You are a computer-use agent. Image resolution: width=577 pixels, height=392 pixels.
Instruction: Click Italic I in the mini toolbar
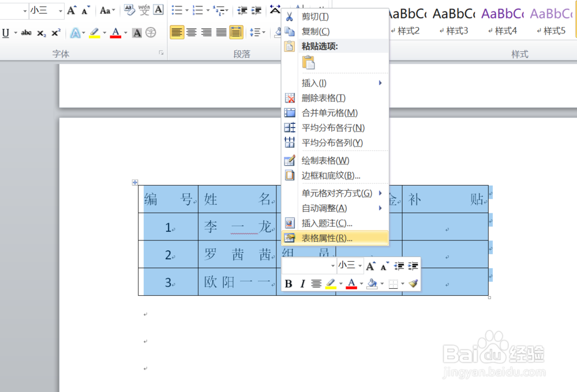click(x=302, y=284)
